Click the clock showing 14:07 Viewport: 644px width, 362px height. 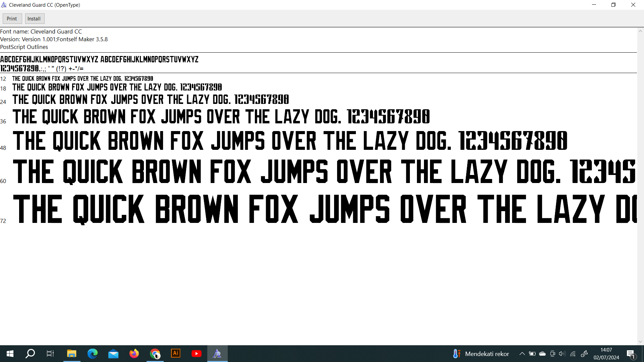point(606,354)
